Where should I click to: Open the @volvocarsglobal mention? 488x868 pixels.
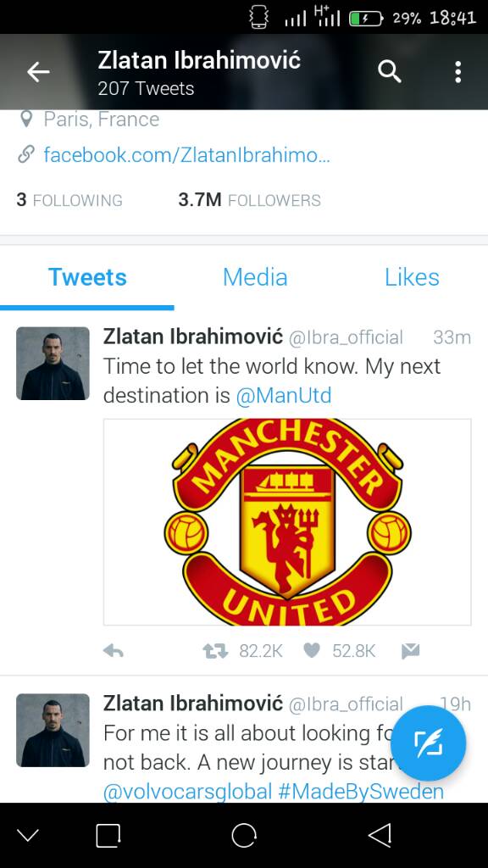(187, 792)
